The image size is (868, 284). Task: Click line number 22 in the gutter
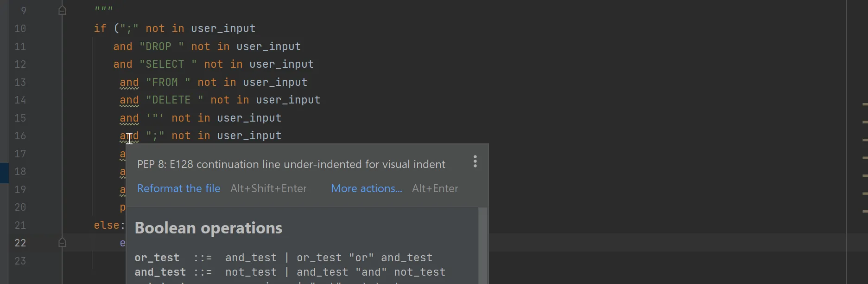click(20, 243)
